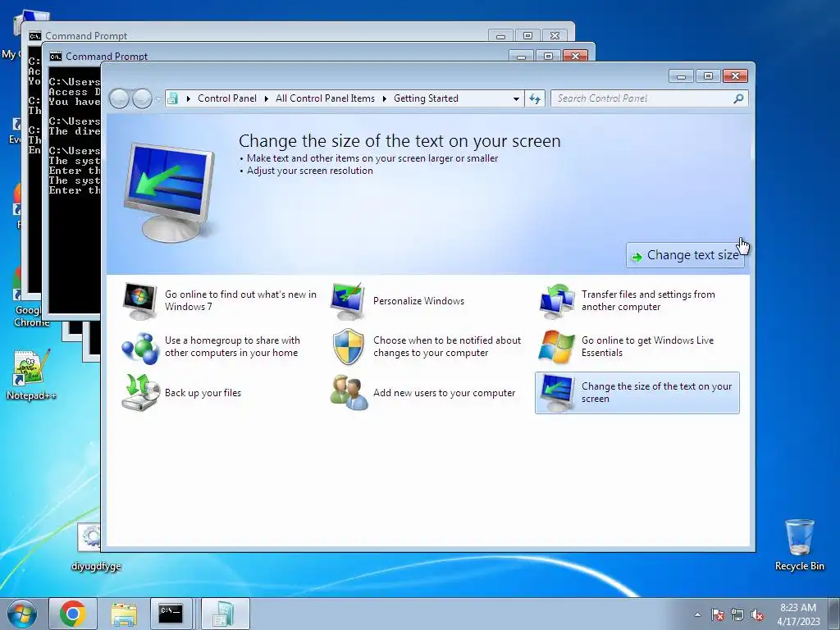The width and height of the screenshot is (840, 630).
Task: Click "Make text and other items" bullet text
Action: point(372,158)
